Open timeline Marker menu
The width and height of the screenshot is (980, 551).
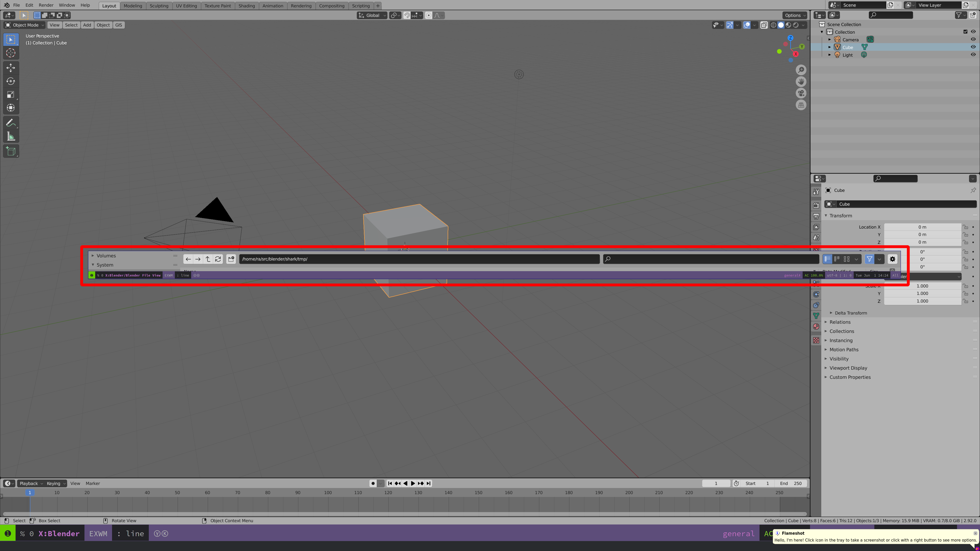[x=93, y=483]
